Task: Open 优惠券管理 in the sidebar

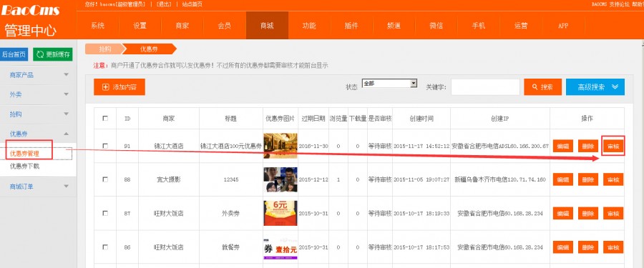Action: pyautogui.click(x=24, y=154)
